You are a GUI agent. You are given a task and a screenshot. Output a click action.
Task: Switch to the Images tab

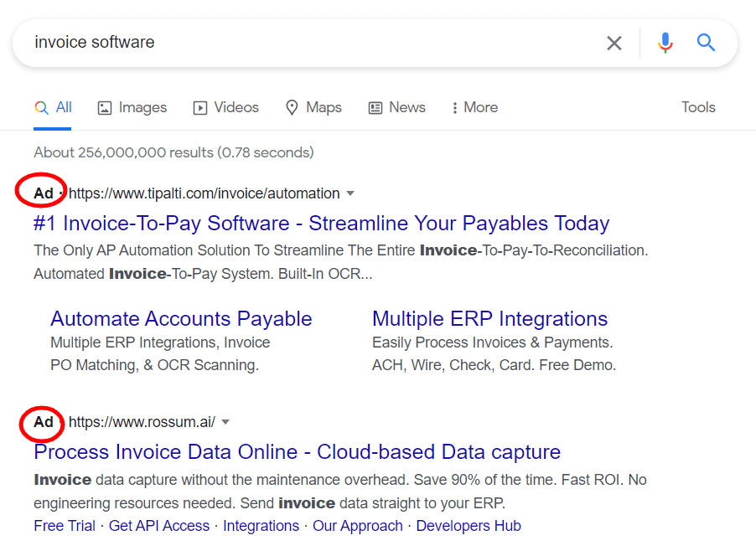(132, 107)
